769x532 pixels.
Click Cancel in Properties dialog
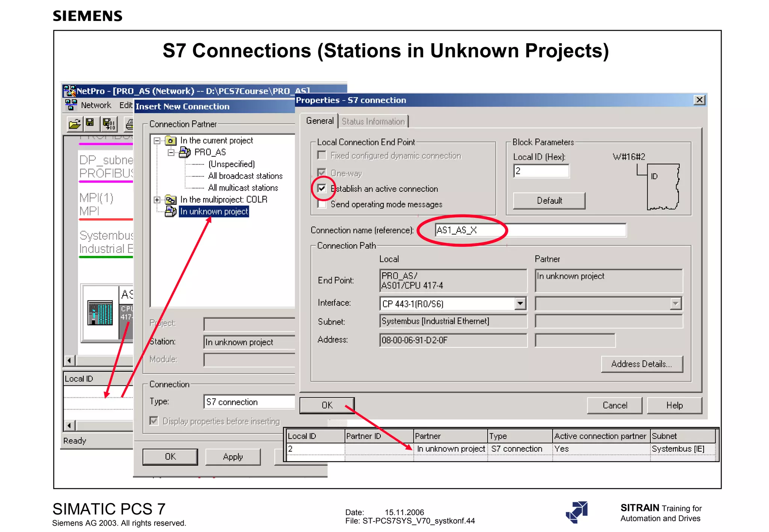tap(615, 405)
